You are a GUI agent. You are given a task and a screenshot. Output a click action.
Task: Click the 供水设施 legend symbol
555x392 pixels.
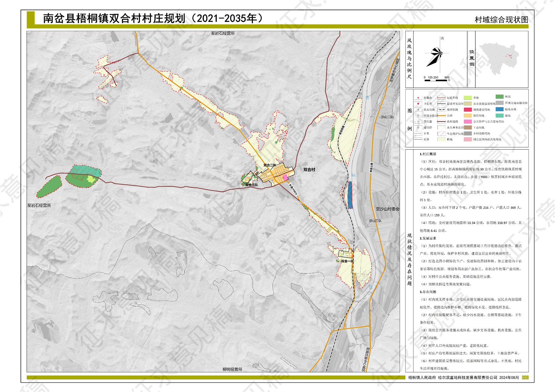418,110
